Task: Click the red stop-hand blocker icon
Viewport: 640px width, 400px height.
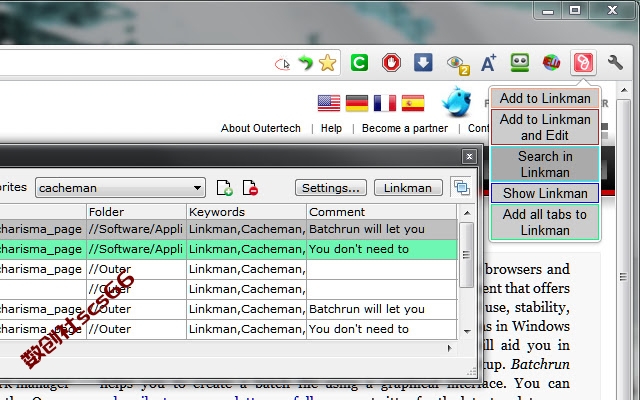Action: pyautogui.click(x=391, y=63)
